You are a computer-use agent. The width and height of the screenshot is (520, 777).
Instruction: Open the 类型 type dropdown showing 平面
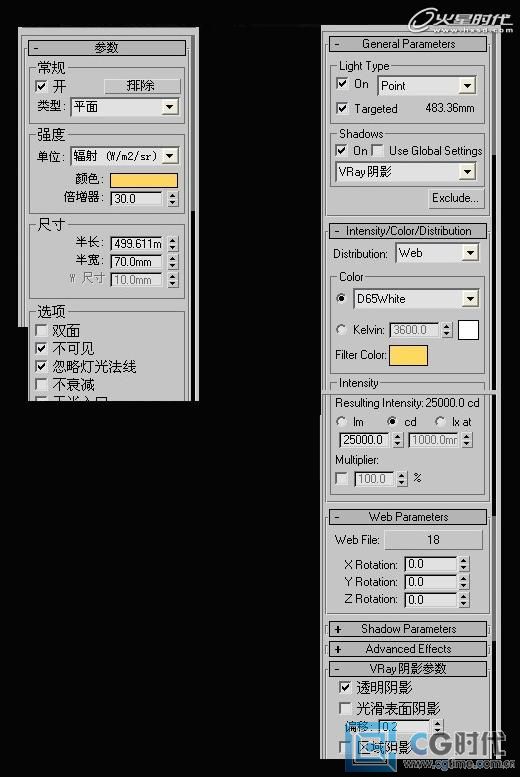(125, 107)
